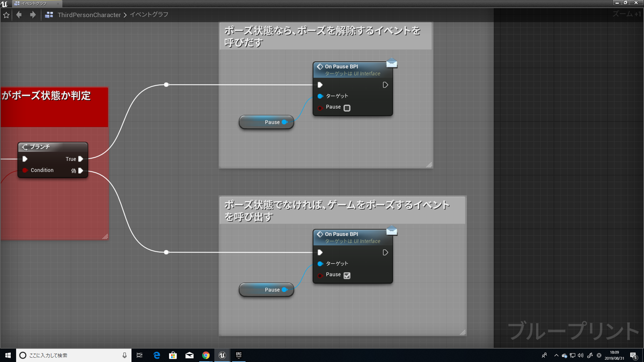Check the Pause checkbox in the upper On Pause BPI node
Viewport: 644px width, 362px height.
(347, 108)
